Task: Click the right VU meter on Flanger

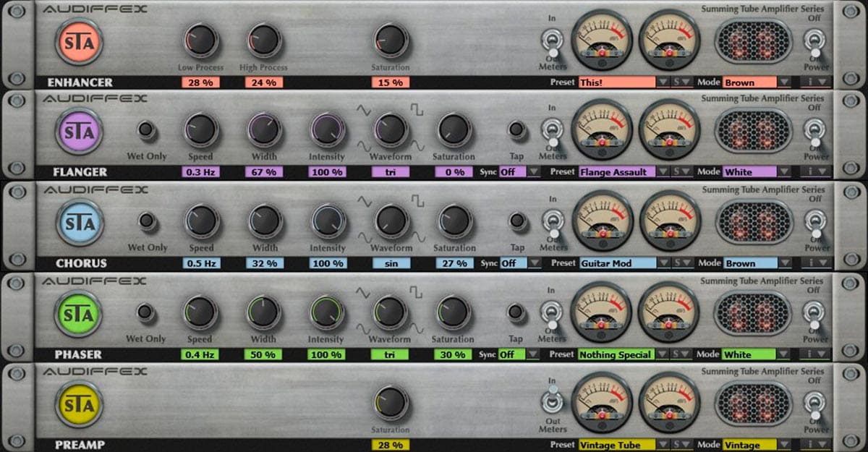Action: pos(670,129)
